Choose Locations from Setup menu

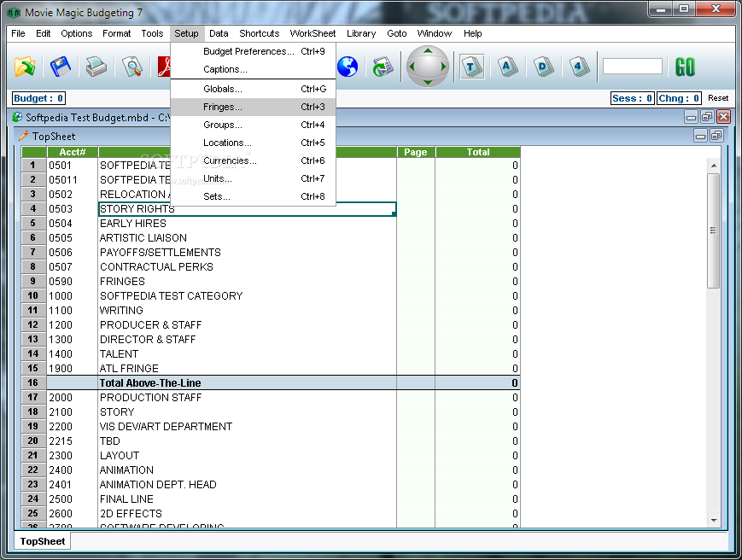coord(254,143)
